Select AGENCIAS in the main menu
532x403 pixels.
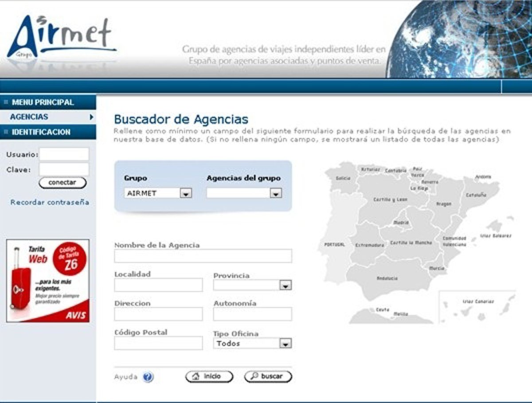pos(29,117)
